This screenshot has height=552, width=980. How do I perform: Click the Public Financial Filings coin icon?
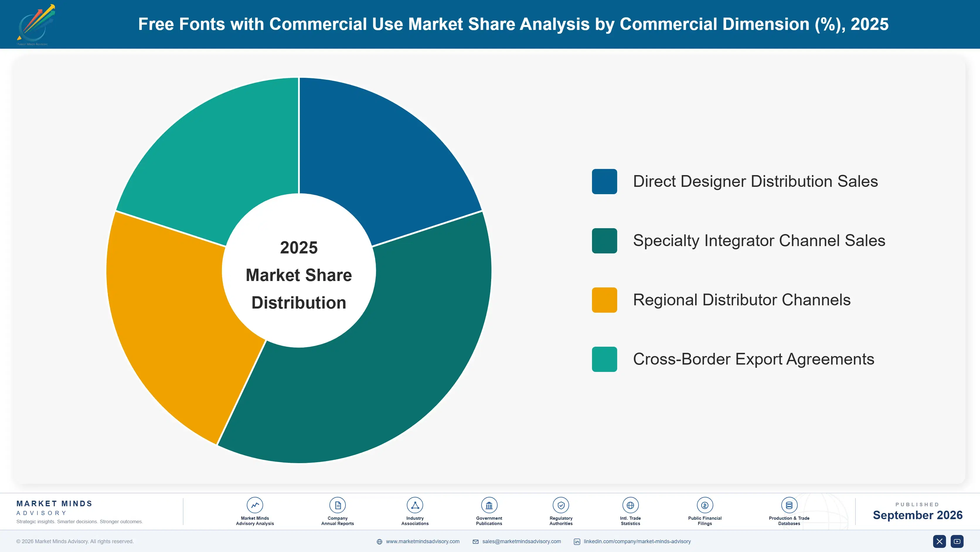tap(705, 505)
